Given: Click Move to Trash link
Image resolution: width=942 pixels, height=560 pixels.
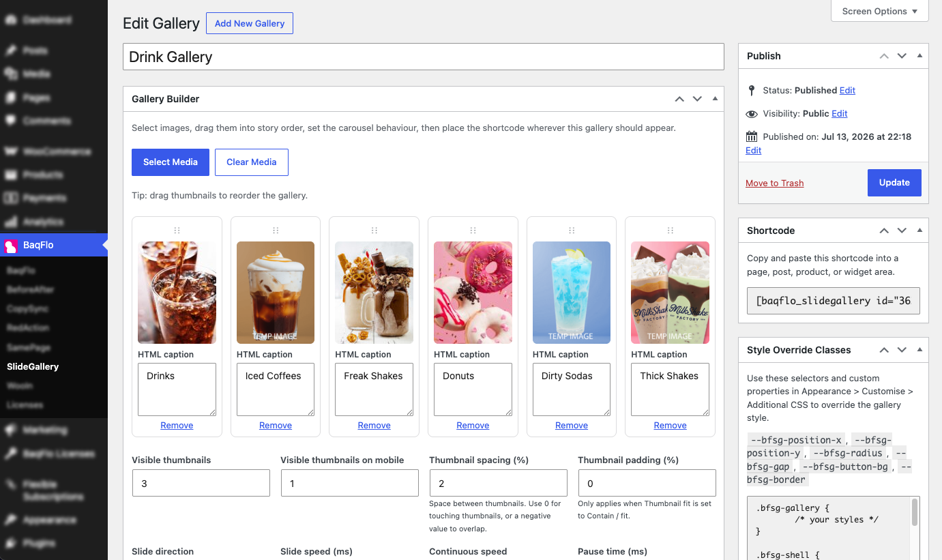Looking at the screenshot, I should click(x=774, y=183).
